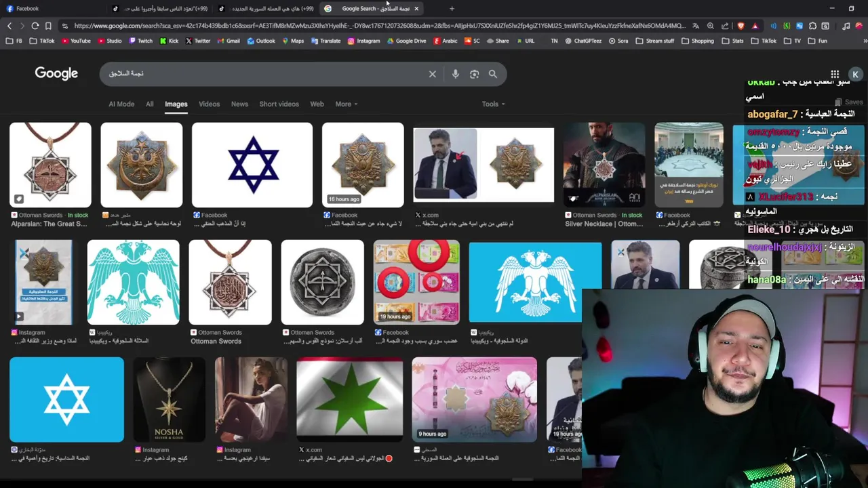This screenshot has width=868, height=488.
Task: Switch to All results tab
Action: point(150,104)
